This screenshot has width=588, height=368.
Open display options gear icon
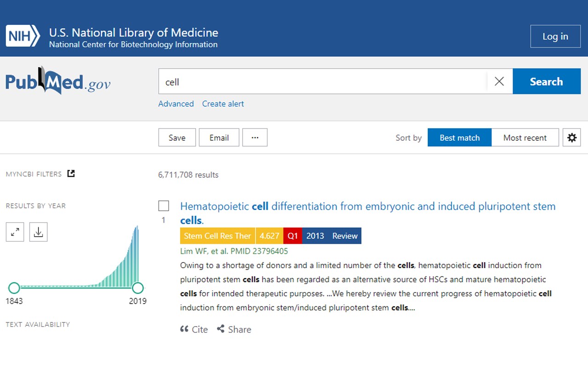[571, 138]
